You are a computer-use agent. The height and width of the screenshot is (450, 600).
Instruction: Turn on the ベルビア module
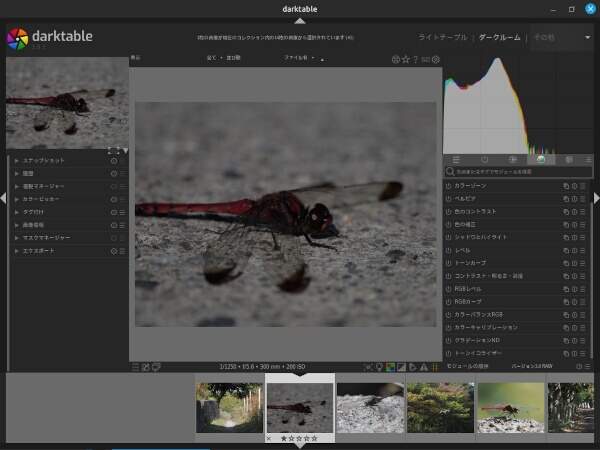[x=448, y=199]
